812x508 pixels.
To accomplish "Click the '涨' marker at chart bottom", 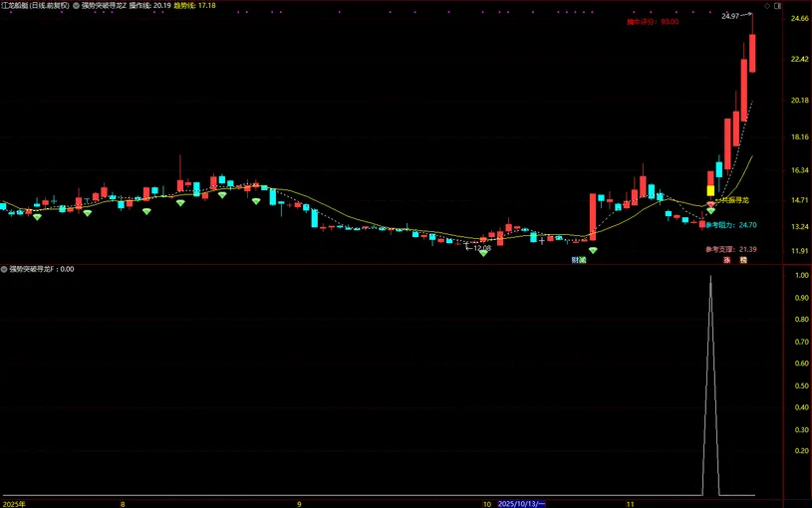I will [727, 260].
